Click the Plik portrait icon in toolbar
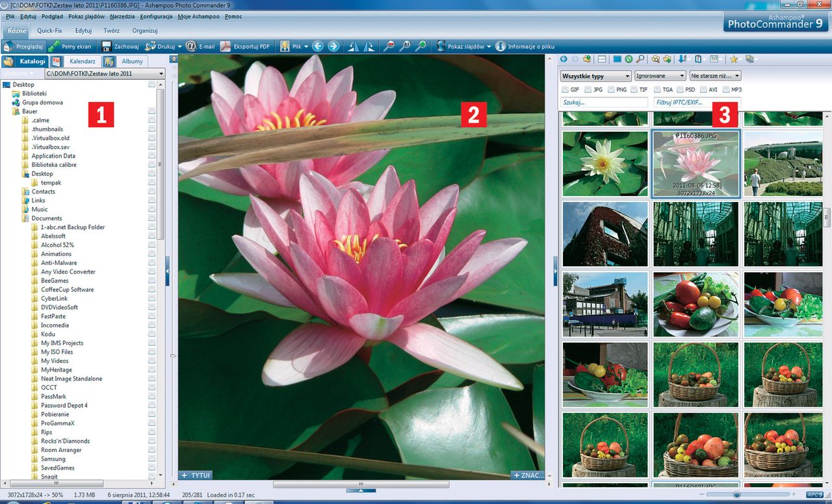 coord(285,46)
